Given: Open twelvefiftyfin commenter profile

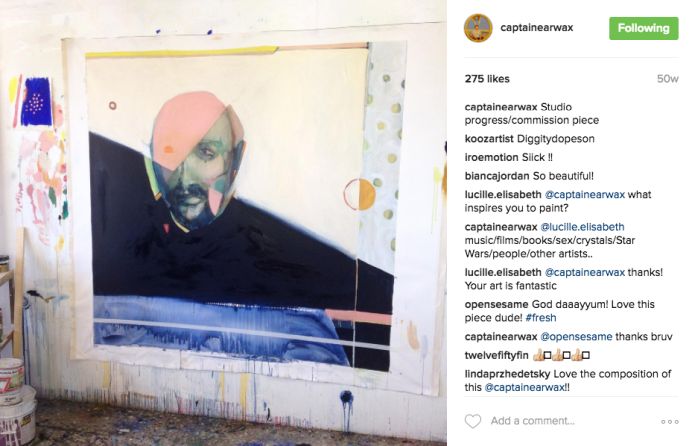Looking at the screenshot, I should (496, 356).
